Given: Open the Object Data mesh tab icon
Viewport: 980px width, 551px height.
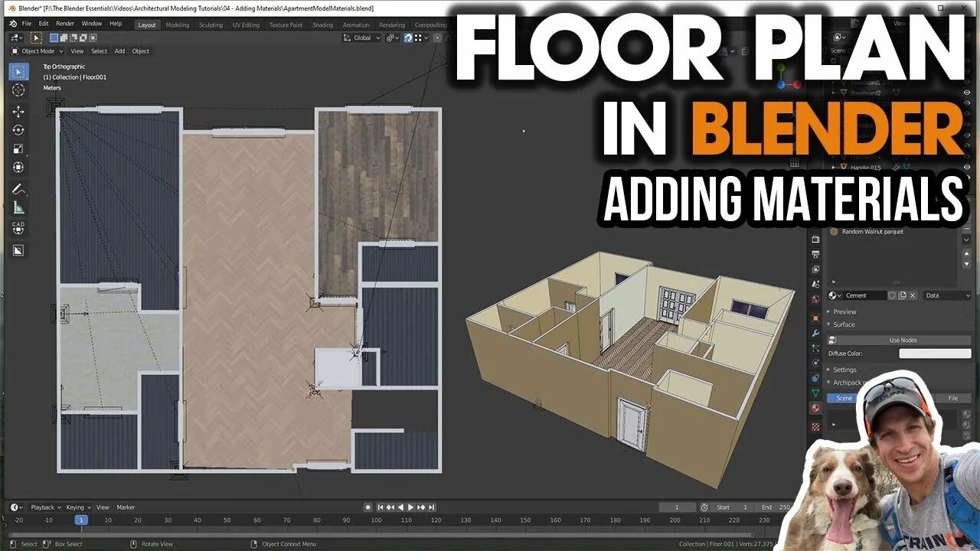Looking at the screenshot, I should pos(815,393).
